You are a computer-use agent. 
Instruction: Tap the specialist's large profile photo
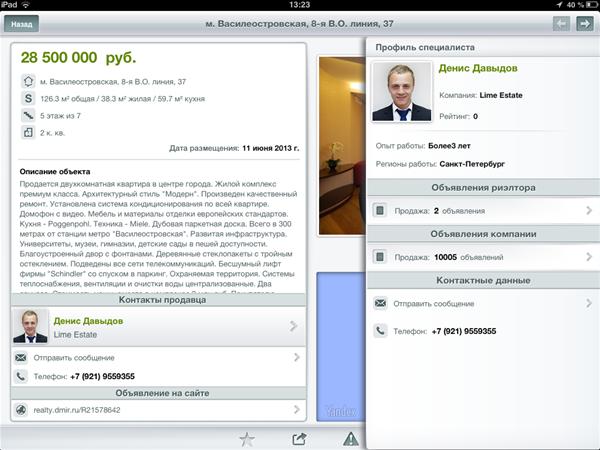click(x=402, y=92)
